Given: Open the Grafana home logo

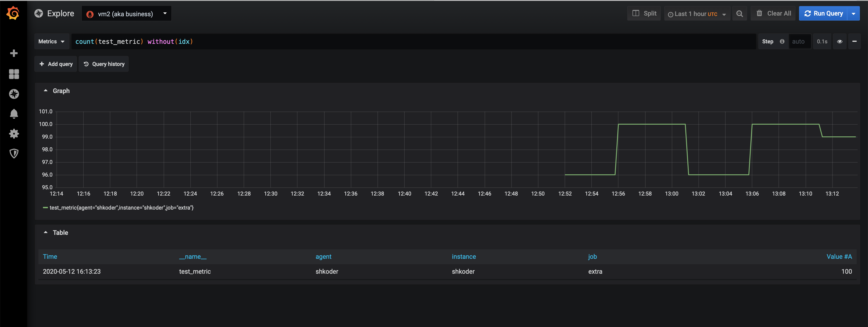Looking at the screenshot, I should tap(13, 13).
